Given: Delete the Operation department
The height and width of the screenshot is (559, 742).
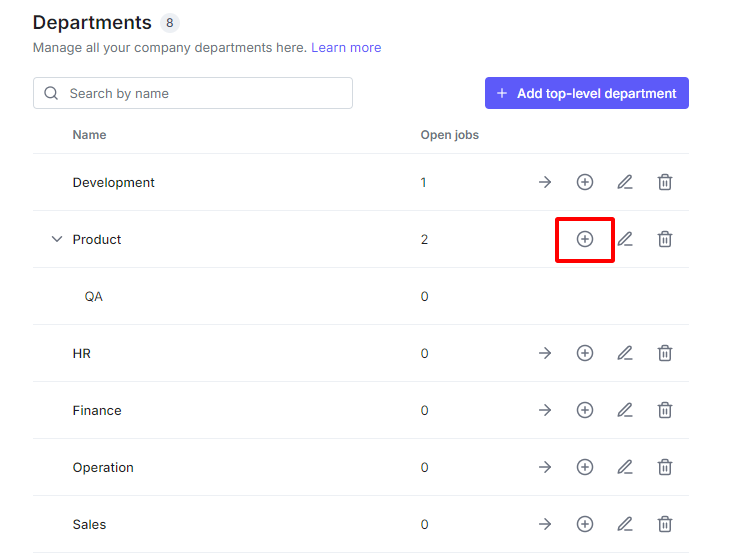Looking at the screenshot, I should [x=665, y=467].
